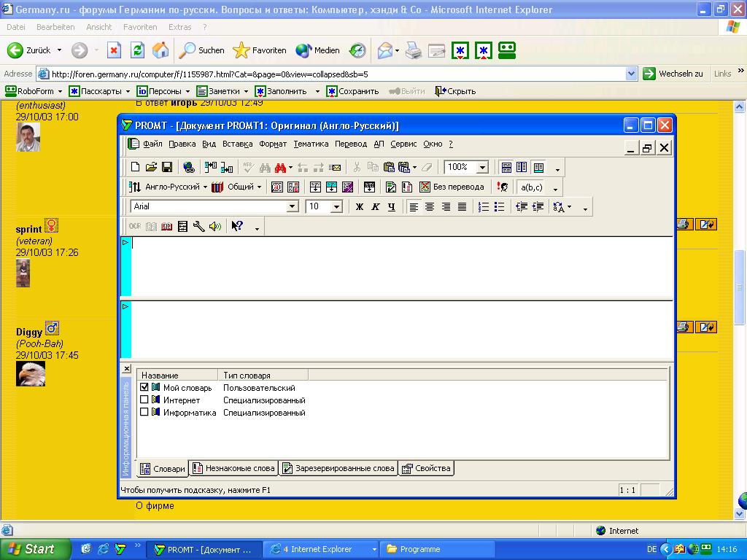Toggle the horizontal split window layout
The image size is (747, 560).
pyautogui.click(x=506, y=167)
